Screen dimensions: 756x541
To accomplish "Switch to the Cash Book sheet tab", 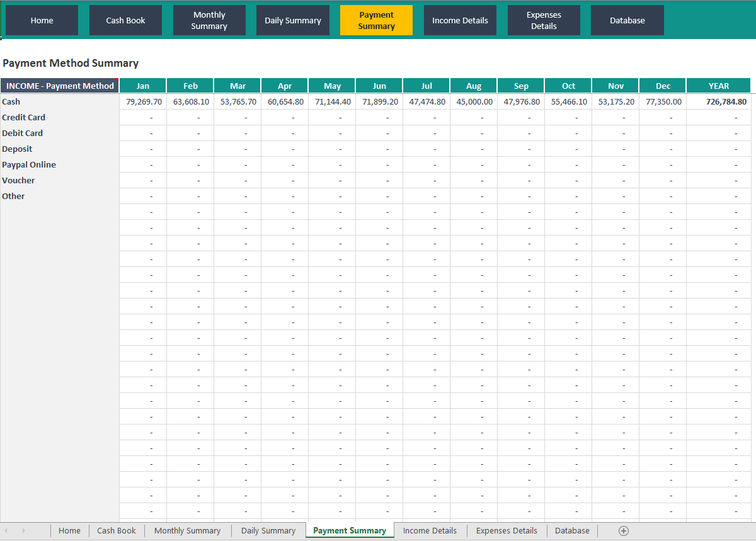I will click(117, 531).
